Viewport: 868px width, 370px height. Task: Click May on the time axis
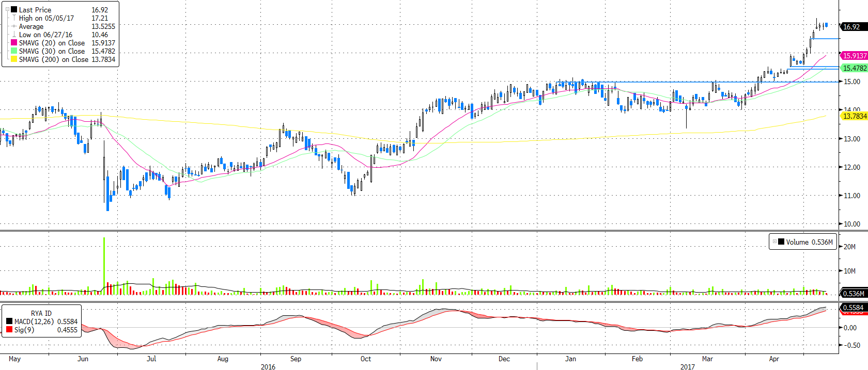coord(14,359)
